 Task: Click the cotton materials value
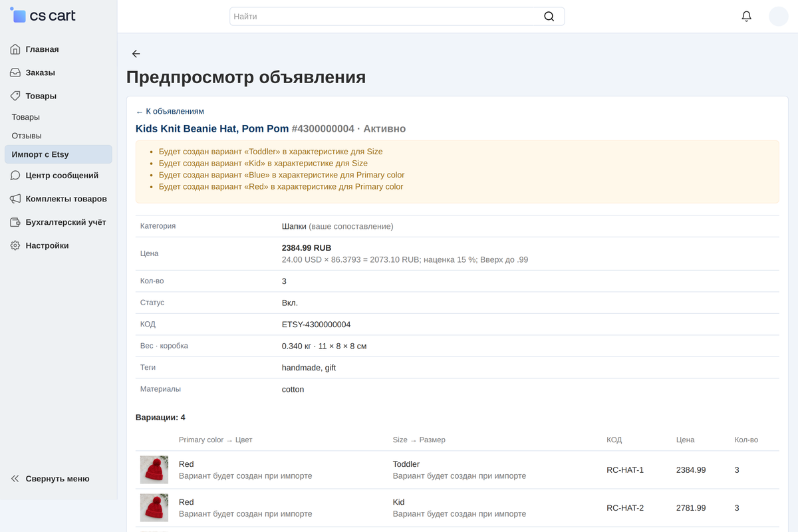click(x=293, y=390)
